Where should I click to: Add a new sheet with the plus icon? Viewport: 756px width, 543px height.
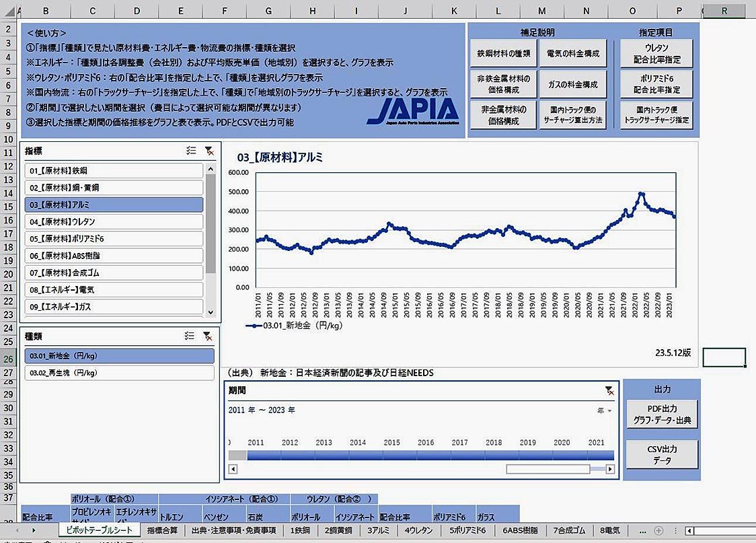(658, 530)
